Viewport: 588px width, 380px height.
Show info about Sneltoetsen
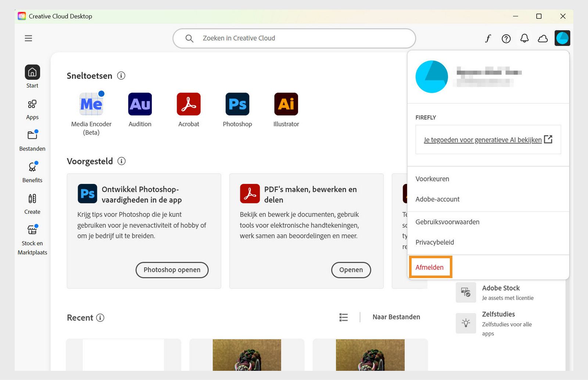pos(121,75)
